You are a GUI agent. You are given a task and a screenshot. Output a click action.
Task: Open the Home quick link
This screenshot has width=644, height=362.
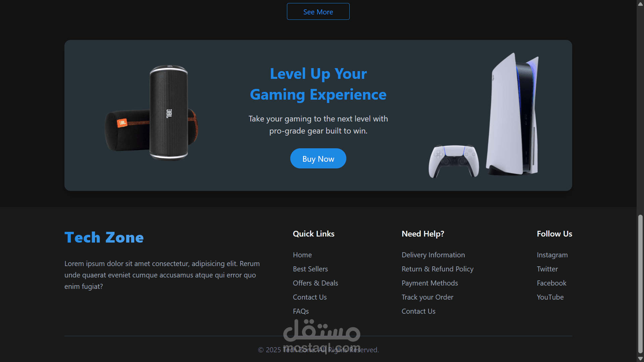click(302, 255)
